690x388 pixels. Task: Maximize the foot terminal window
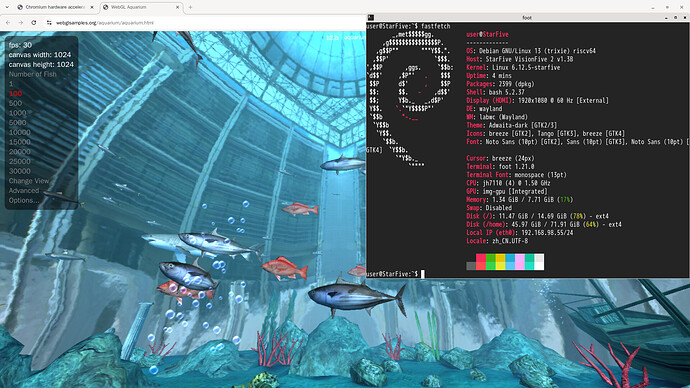675,18
